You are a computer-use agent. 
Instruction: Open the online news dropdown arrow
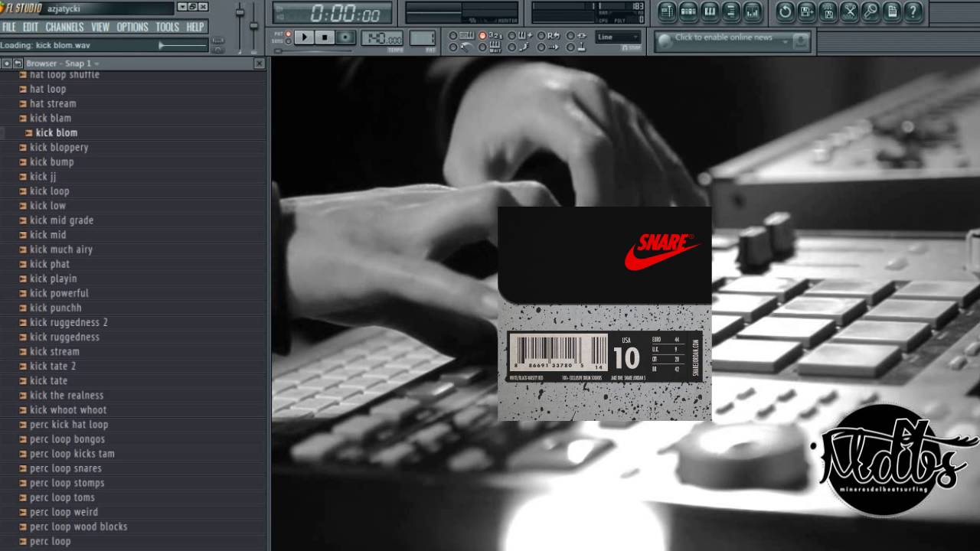pos(786,42)
